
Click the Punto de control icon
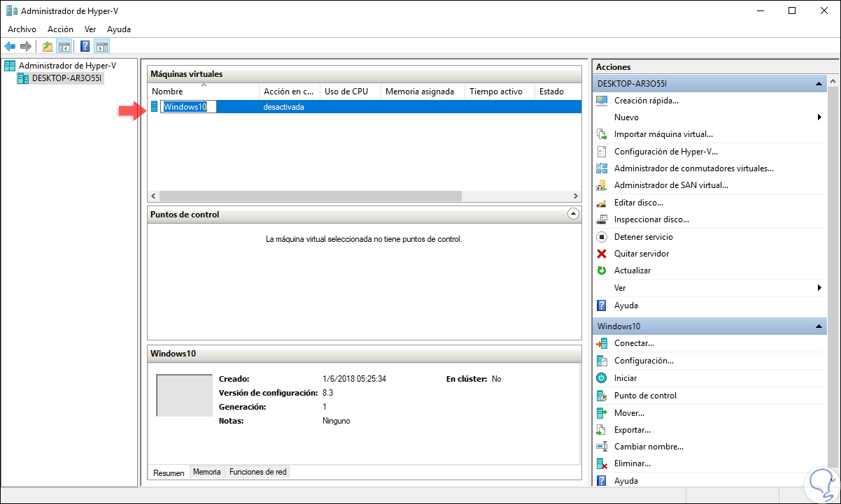602,396
